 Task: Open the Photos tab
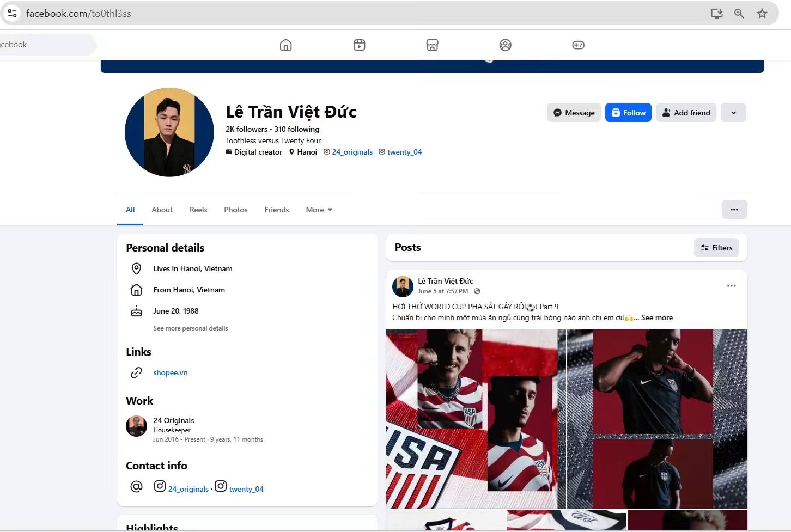[x=236, y=210]
